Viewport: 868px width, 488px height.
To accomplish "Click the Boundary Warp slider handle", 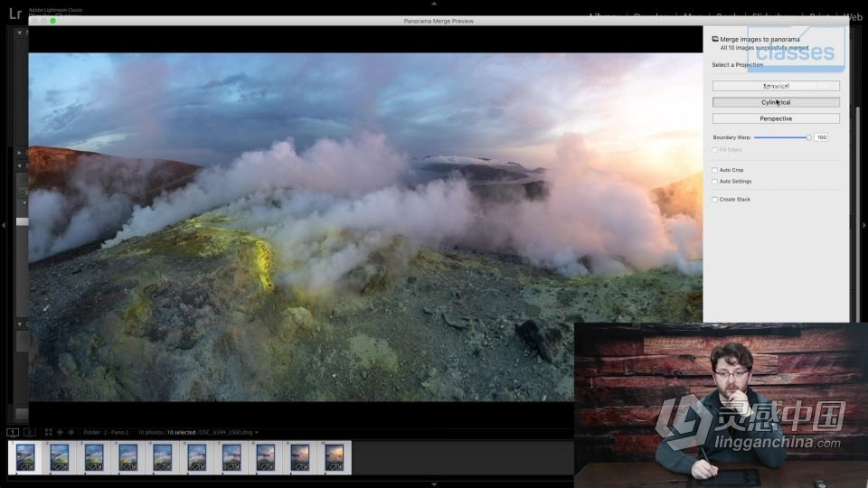I will 808,137.
